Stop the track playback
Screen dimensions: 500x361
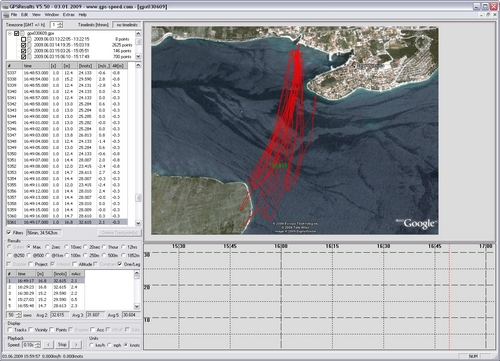tap(62, 345)
